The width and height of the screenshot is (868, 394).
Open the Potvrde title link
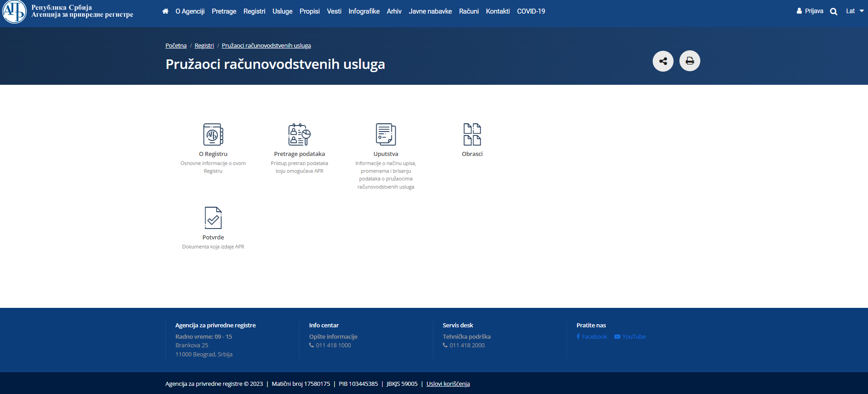point(213,238)
